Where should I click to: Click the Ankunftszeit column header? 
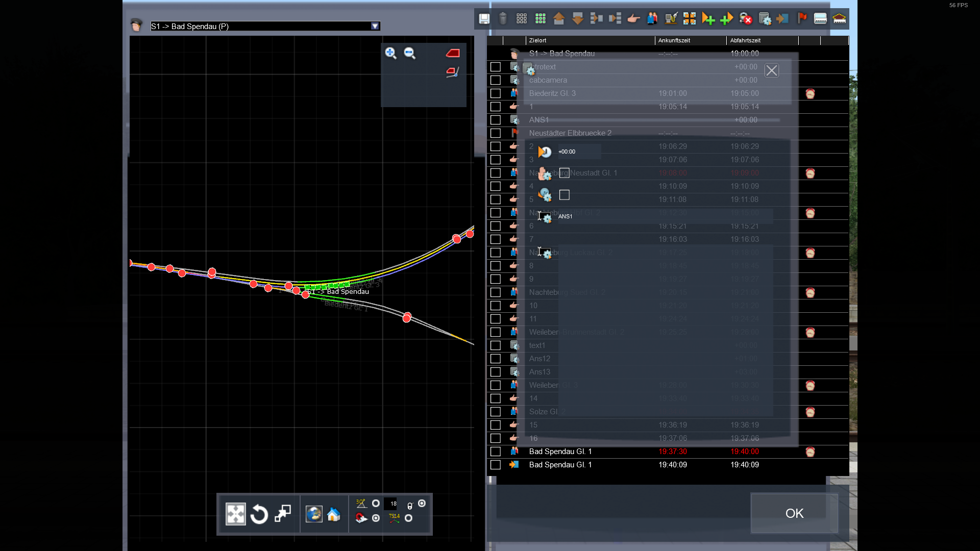coord(674,40)
